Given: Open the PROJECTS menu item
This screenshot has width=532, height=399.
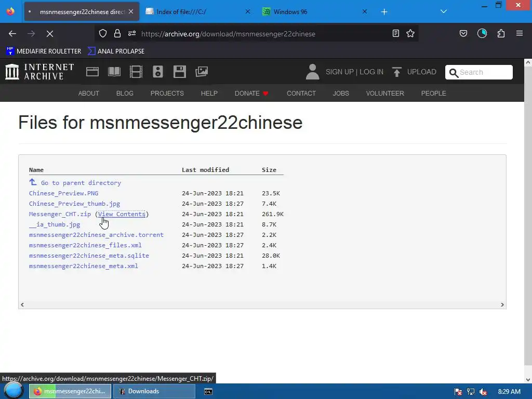Looking at the screenshot, I should pyautogui.click(x=167, y=94).
